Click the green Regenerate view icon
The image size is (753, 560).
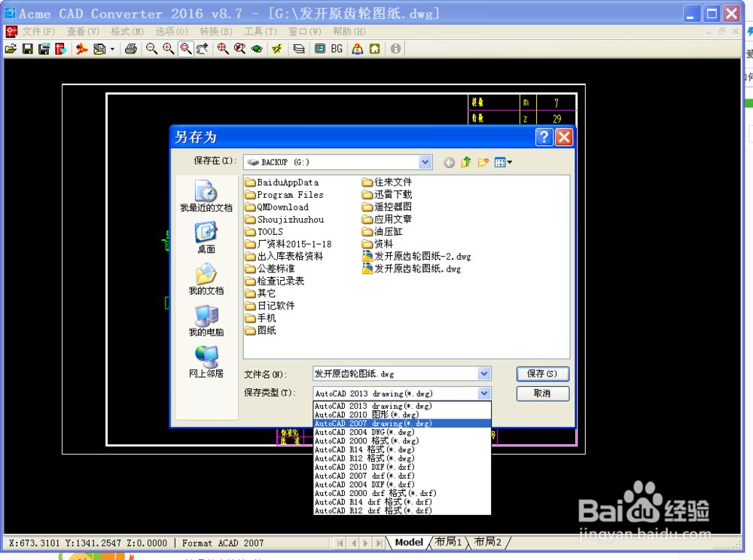(x=257, y=49)
